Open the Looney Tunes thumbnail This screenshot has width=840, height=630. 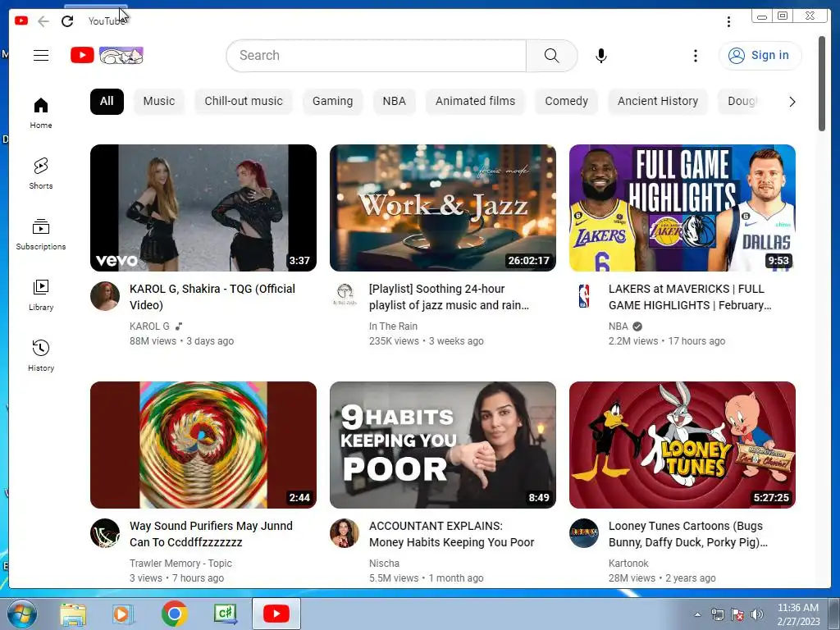coord(682,445)
